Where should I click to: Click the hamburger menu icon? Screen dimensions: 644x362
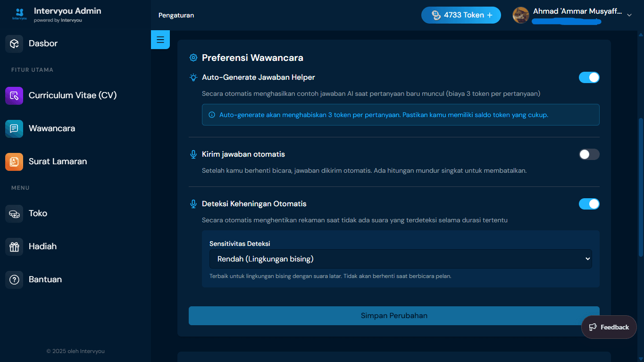pyautogui.click(x=160, y=40)
